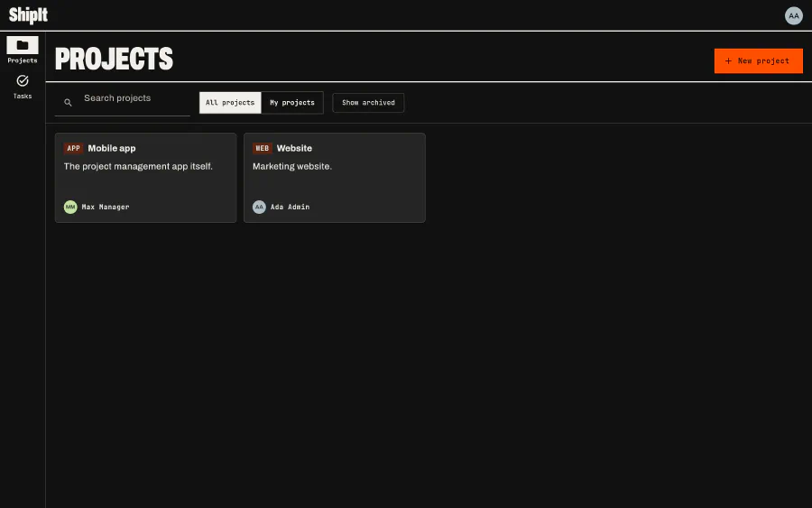This screenshot has height=508, width=812.
Task: Click the search magnifier icon
Action: click(x=68, y=103)
